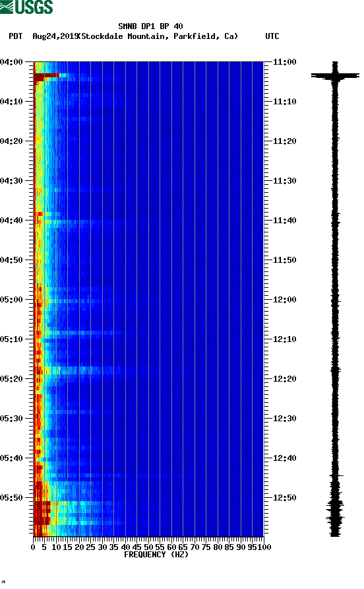The image size is (364, 589).
Task: Click the '05:00' PDT time label
Action: tap(12, 300)
